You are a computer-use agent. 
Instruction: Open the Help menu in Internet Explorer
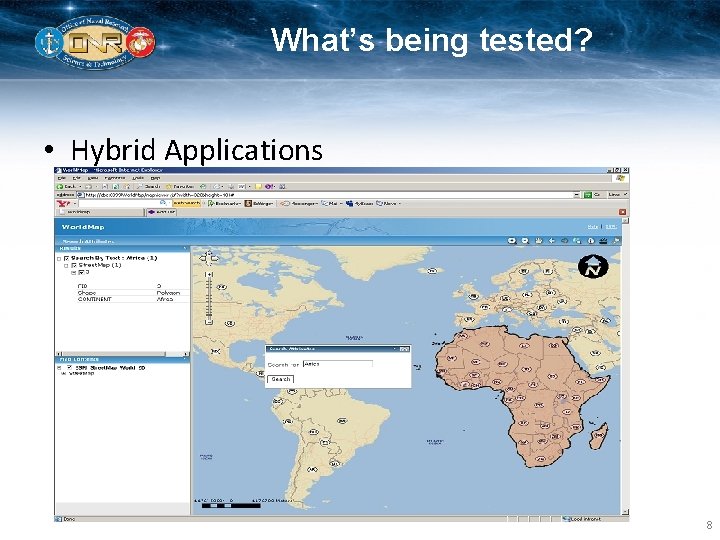pyautogui.click(x=156, y=178)
